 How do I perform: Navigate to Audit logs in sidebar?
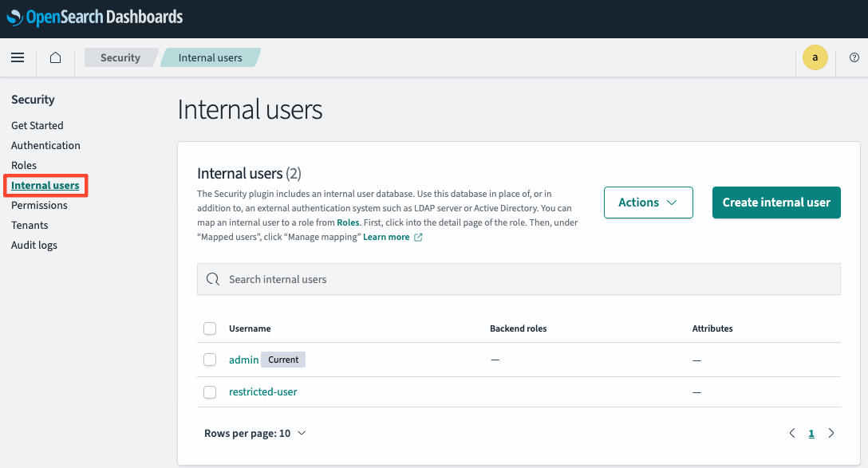[x=34, y=245]
